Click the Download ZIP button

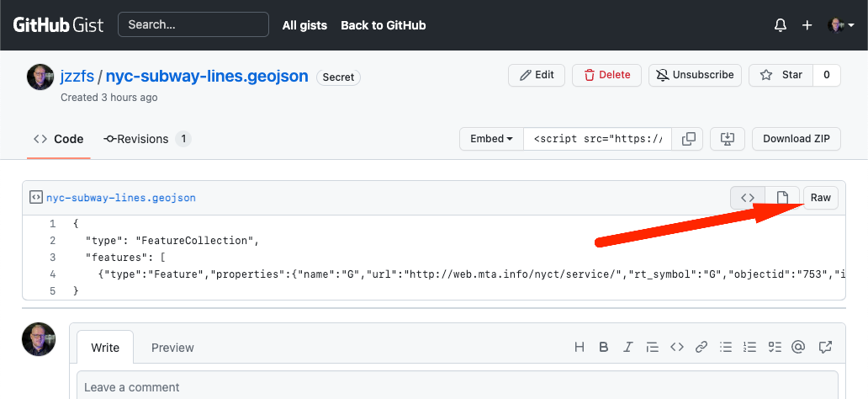point(796,139)
